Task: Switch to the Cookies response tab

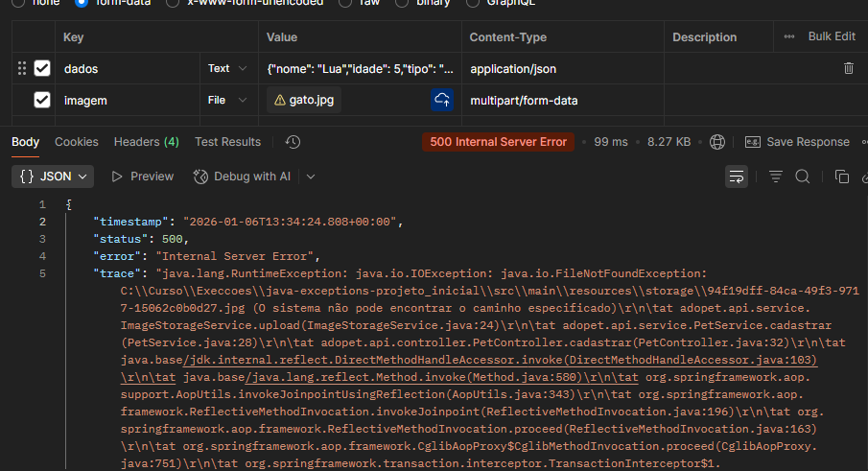Action: click(x=77, y=142)
